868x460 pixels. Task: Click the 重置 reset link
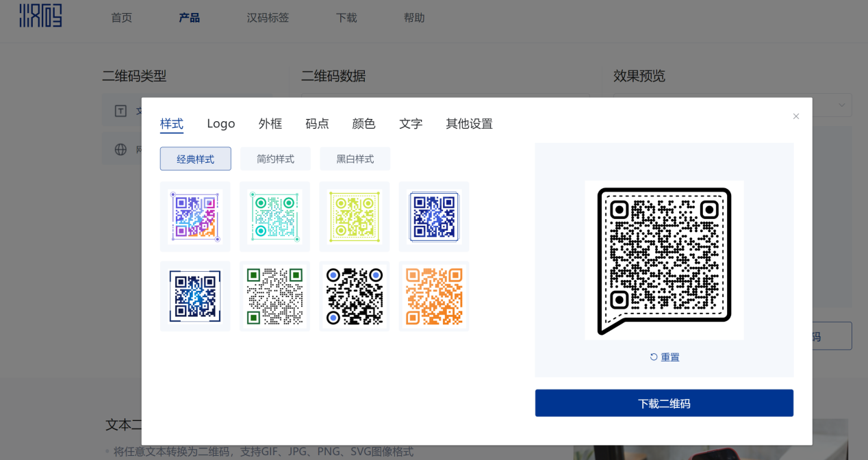click(x=665, y=357)
